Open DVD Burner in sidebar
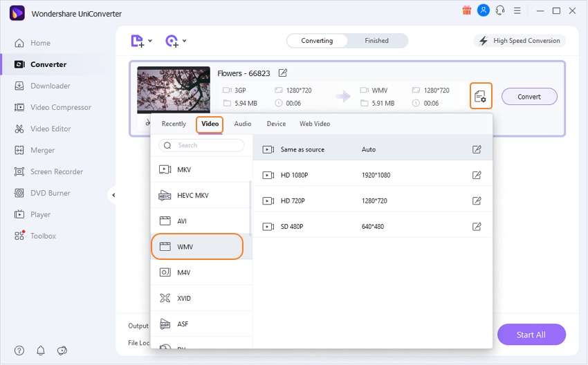 (x=42, y=193)
